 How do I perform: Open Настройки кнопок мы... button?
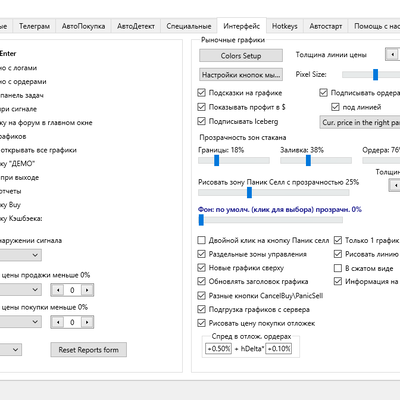pos(241,75)
